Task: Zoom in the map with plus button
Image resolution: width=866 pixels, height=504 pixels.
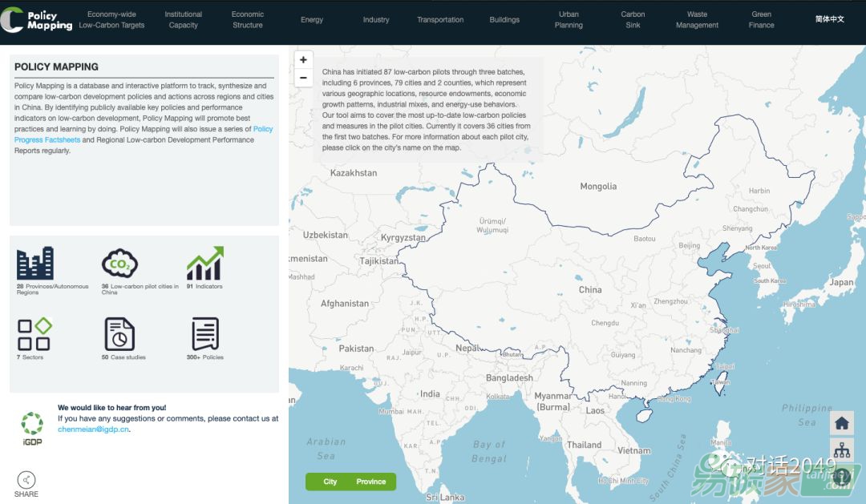Action: click(x=303, y=60)
